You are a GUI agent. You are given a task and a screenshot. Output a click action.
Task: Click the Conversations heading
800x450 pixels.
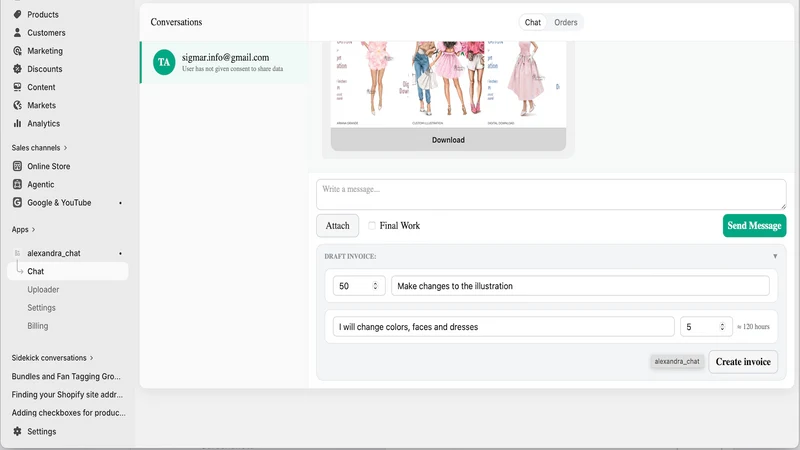click(176, 22)
